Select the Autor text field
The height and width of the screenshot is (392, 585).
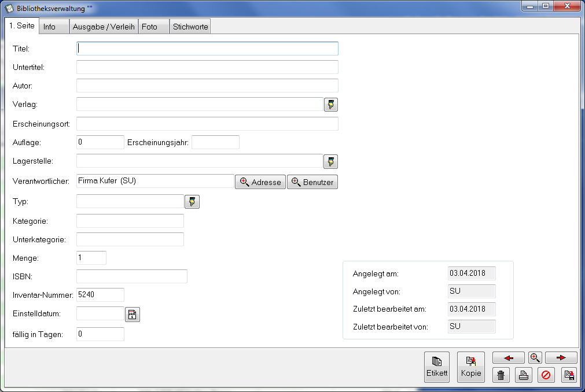coord(207,86)
